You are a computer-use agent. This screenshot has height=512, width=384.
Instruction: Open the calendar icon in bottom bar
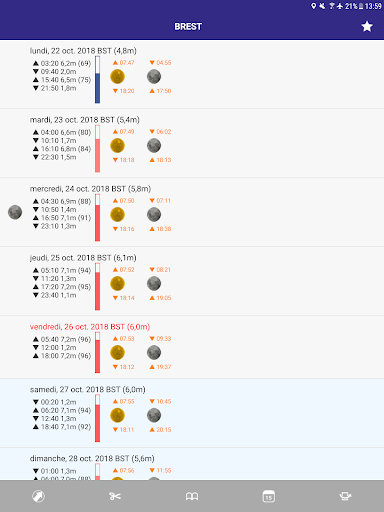(269, 496)
